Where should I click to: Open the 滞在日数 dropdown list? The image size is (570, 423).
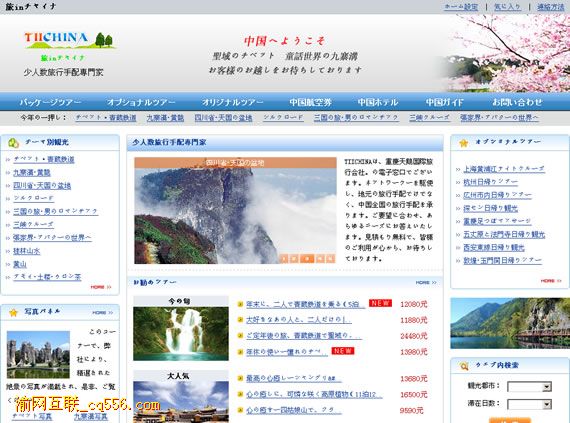click(x=530, y=404)
